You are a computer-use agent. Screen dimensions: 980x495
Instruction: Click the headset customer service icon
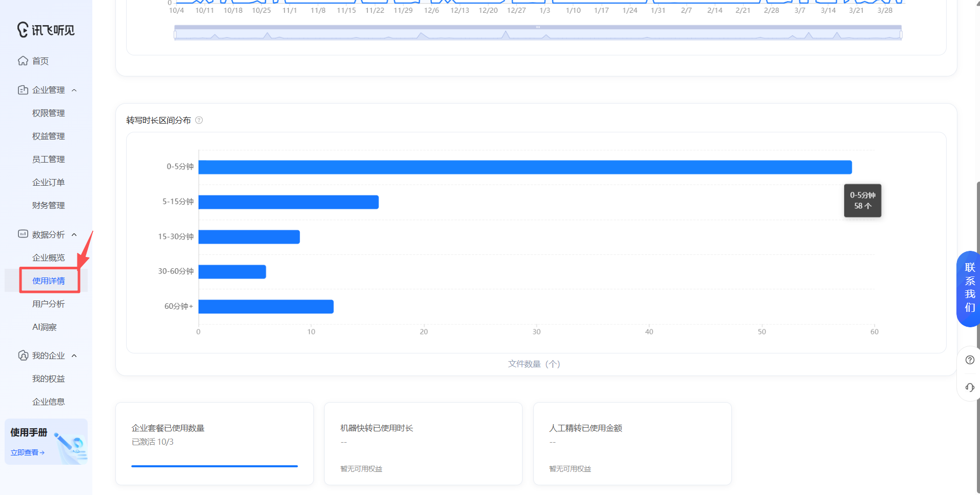(970, 387)
